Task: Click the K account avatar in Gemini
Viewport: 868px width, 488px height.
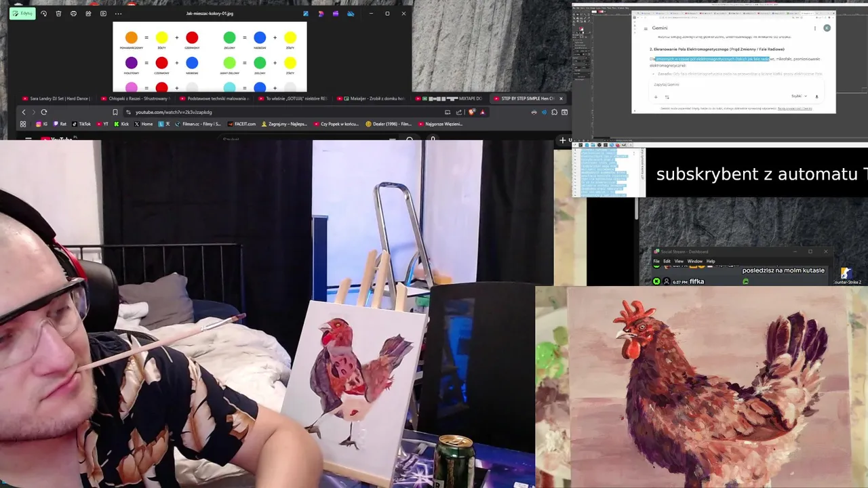Action: (827, 28)
